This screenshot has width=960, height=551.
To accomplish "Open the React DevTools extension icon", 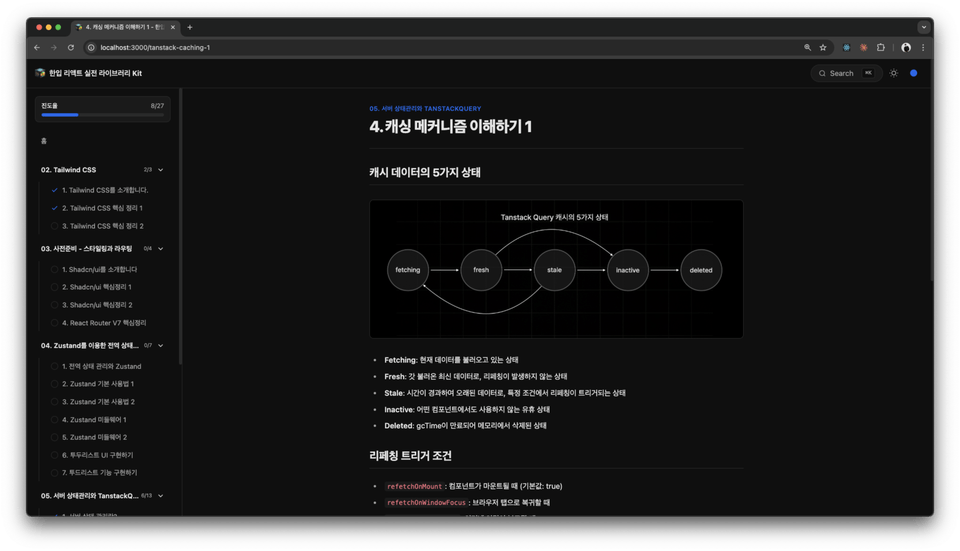I will 846,47.
